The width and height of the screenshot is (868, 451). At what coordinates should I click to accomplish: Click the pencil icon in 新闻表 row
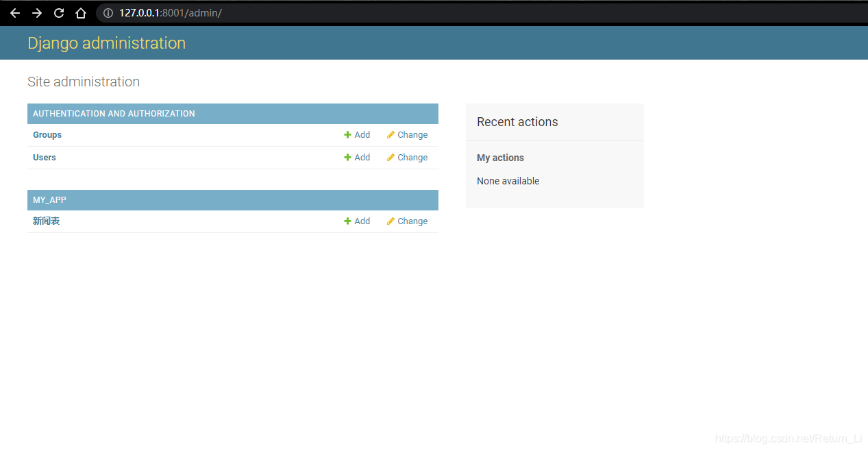click(x=390, y=221)
